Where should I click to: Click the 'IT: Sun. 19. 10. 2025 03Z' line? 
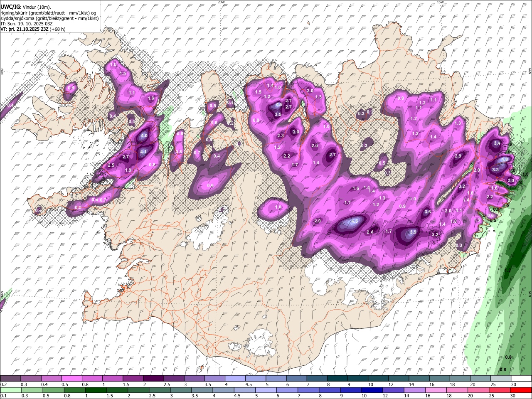point(26,24)
